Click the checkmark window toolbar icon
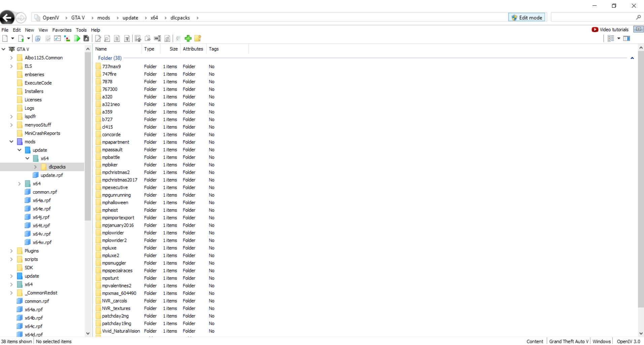This screenshot has height=345, width=644. [x=58, y=39]
